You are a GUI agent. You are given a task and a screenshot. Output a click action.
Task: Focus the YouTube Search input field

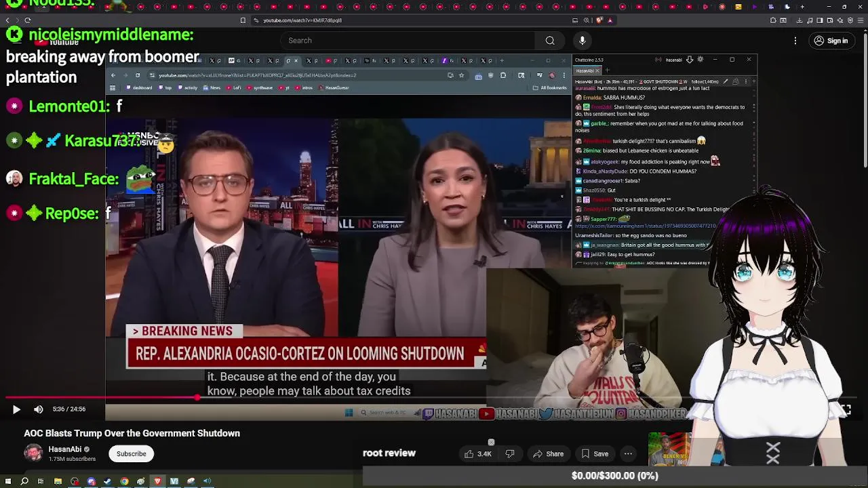pos(408,41)
